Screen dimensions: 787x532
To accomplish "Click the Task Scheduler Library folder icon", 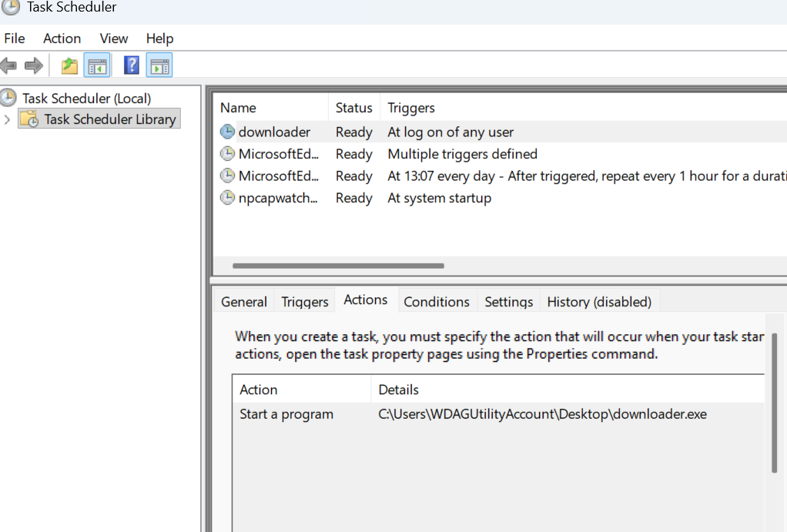I will pos(29,119).
